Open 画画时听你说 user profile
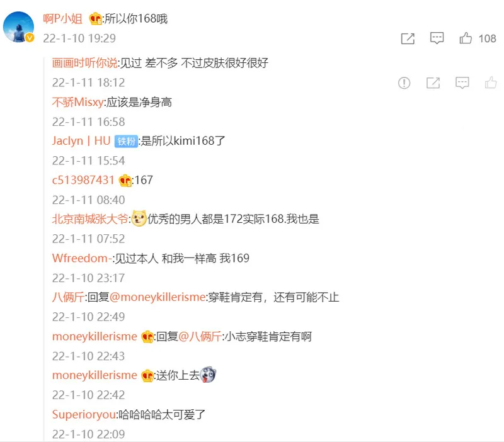This screenshot has height=442, width=504. click(x=85, y=63)
